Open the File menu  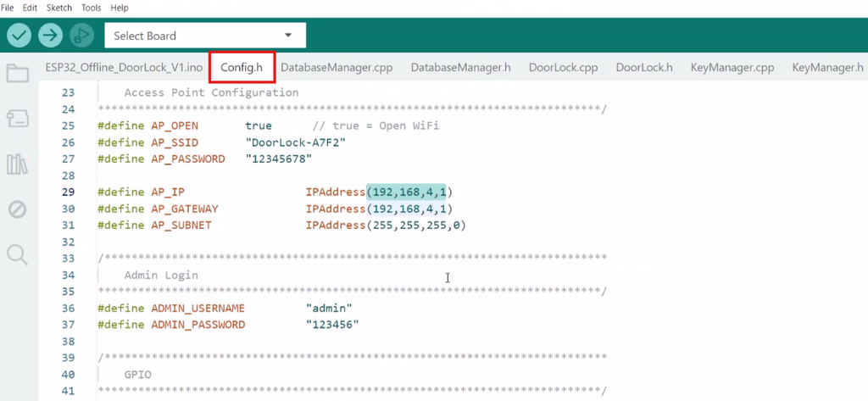[x=7, y=8]
